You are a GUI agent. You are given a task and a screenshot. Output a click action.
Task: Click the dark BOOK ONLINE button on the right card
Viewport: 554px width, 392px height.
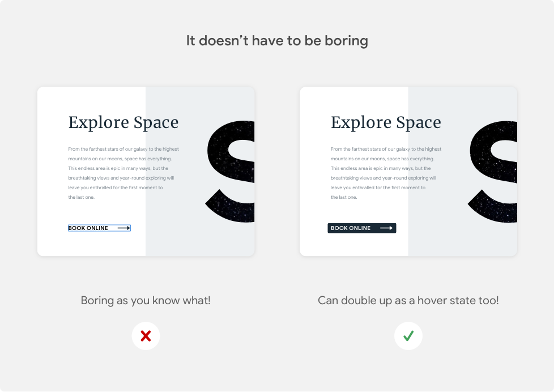pos(361,228)
